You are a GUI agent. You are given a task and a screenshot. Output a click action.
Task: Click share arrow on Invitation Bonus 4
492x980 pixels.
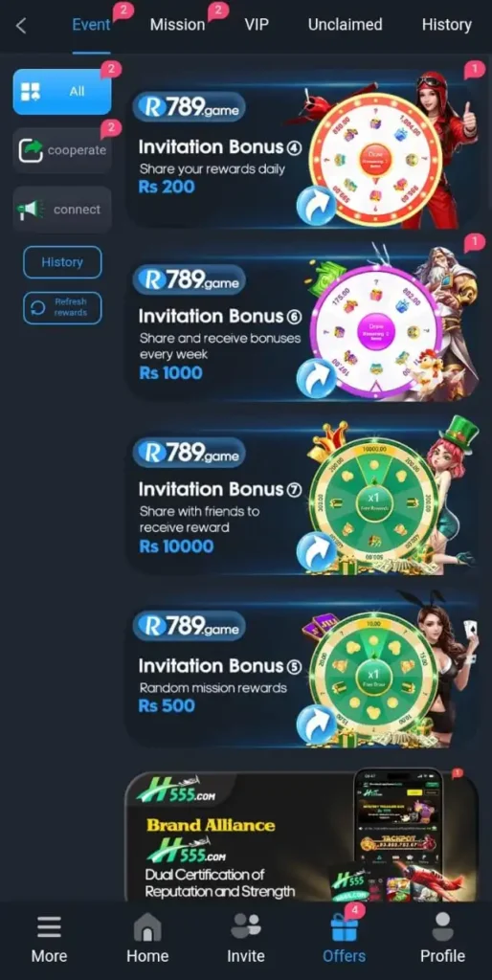pos(316,206)
